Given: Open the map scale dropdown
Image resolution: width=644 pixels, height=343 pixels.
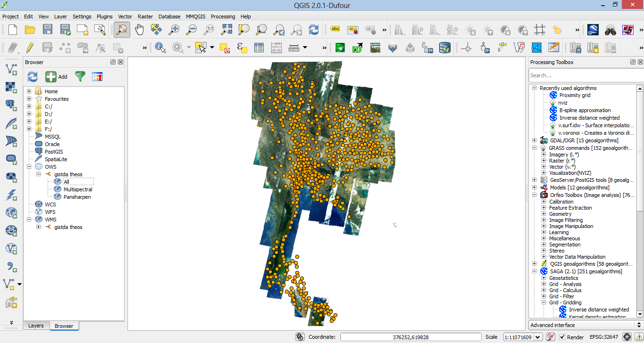Looking at the screenshot, I should click(x=538, y=337).
